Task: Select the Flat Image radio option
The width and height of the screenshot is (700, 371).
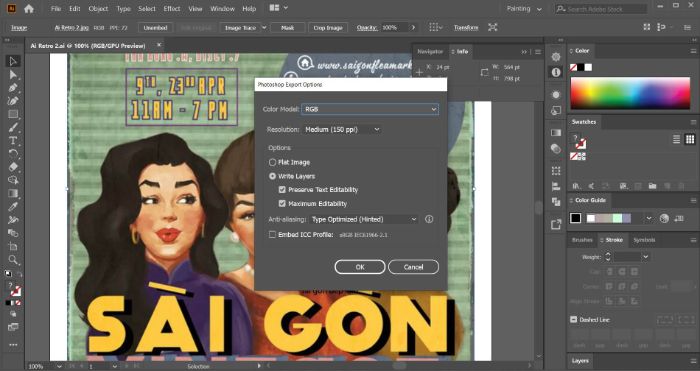Action: [272, 163]
